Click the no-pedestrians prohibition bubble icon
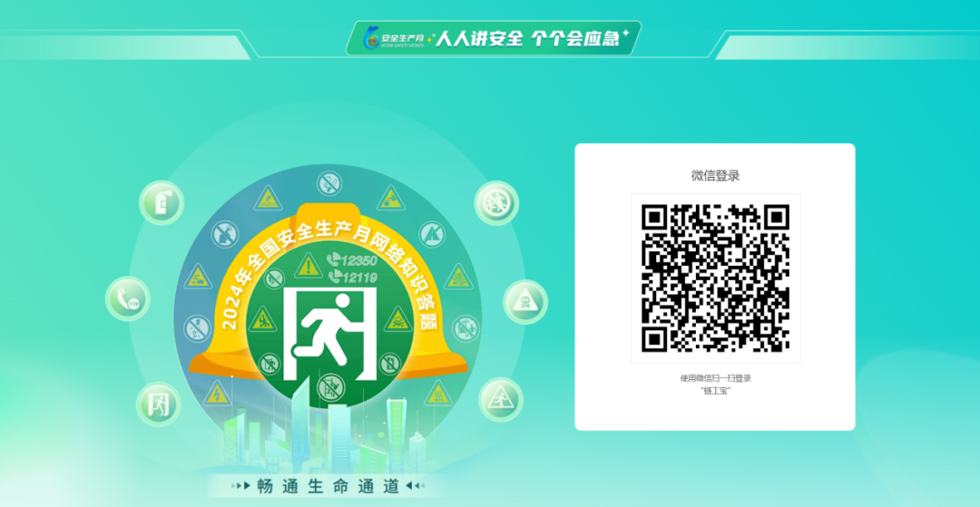Viewport: 980px width, 507px height. tap(497, 203)
